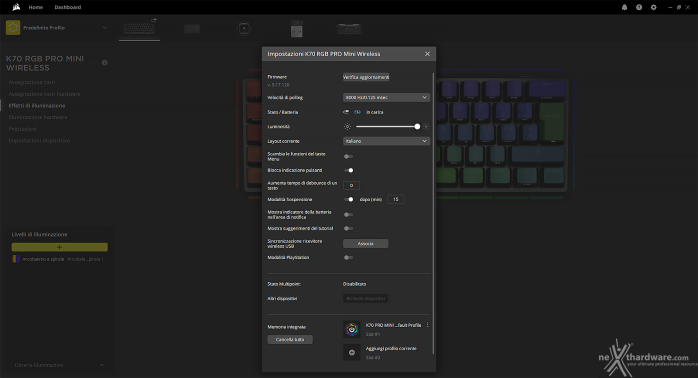Viewport: 698px width, 378px height.
Task: Toggle Scambia le funzioni del tasto Menu
Action: pos(348,156)
